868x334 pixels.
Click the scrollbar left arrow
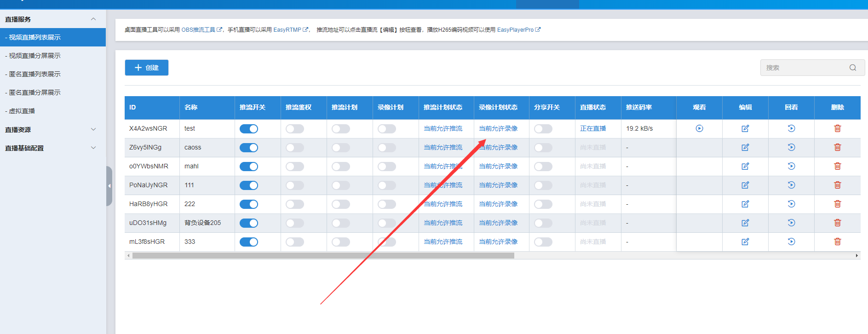pos(128,255)
